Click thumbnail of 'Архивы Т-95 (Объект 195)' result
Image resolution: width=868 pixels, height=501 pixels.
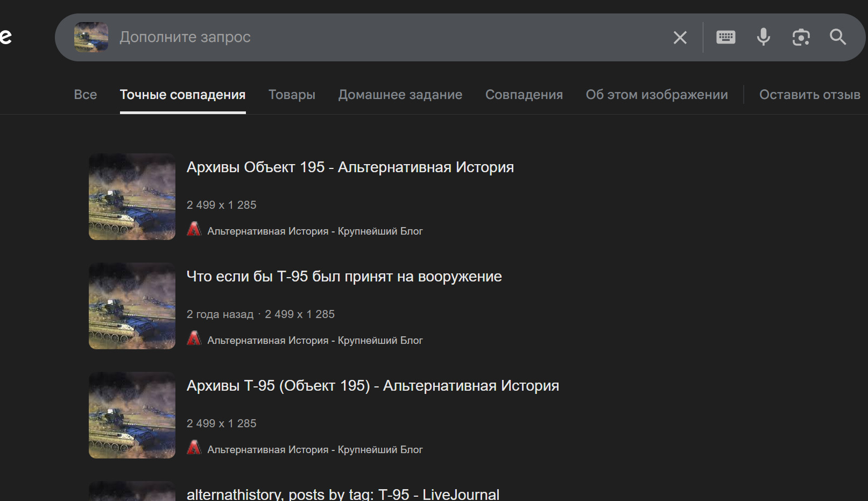pyautogui.click(x=132, y=415)
